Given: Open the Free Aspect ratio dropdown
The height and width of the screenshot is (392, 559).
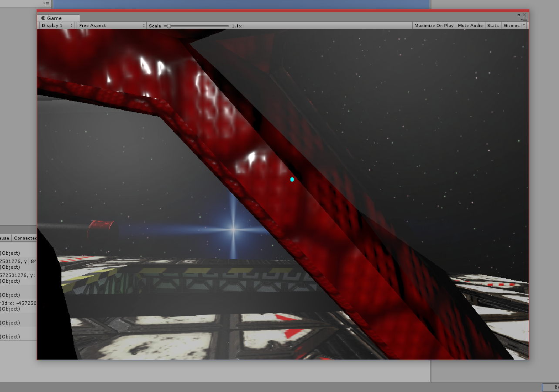Looking at the screenshot, I should point(112,26).
